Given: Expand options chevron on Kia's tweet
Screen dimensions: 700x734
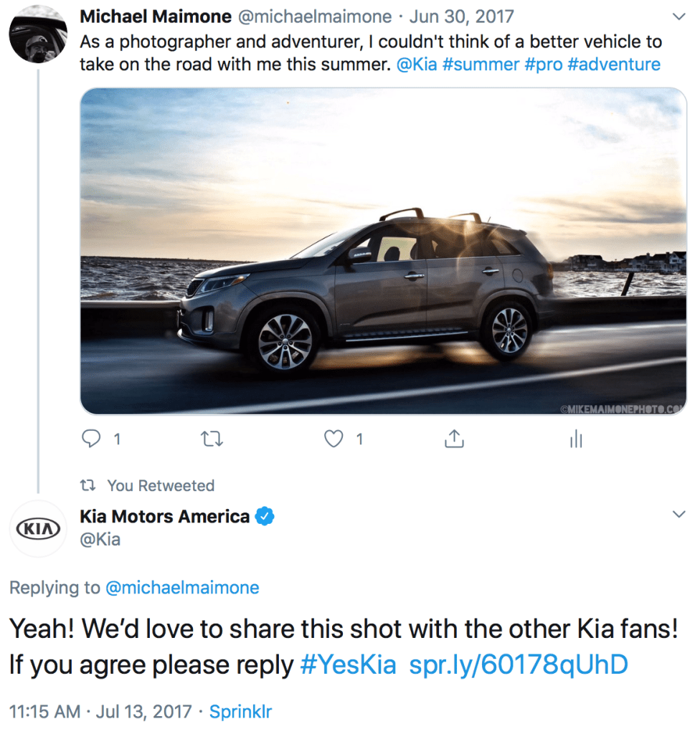Looking at the screenshot, I should 678,514.
